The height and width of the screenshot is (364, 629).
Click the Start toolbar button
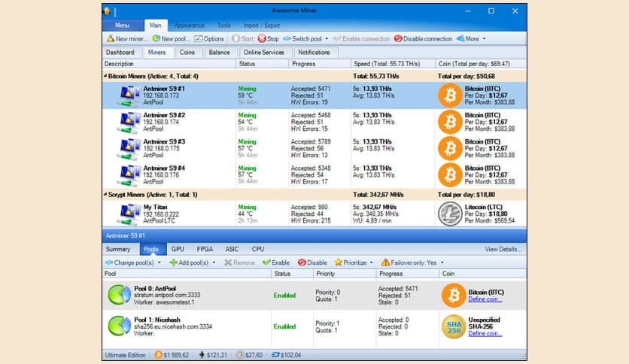(243, 38)
